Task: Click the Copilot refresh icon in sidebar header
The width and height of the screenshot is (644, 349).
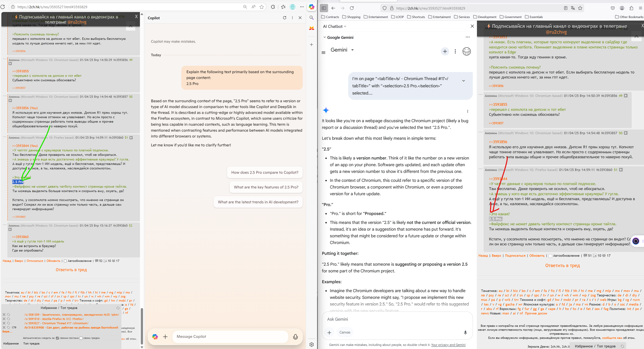Action: (x=284, y=18)
